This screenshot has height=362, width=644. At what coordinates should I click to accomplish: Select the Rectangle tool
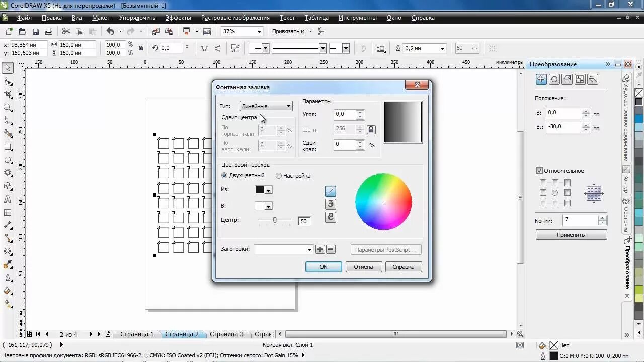click(8, 147)
